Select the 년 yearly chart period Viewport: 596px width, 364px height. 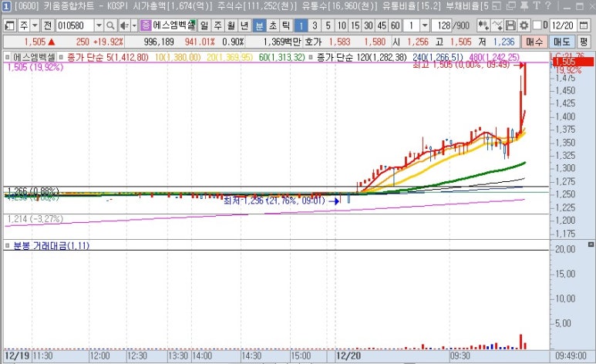(244, 26)
